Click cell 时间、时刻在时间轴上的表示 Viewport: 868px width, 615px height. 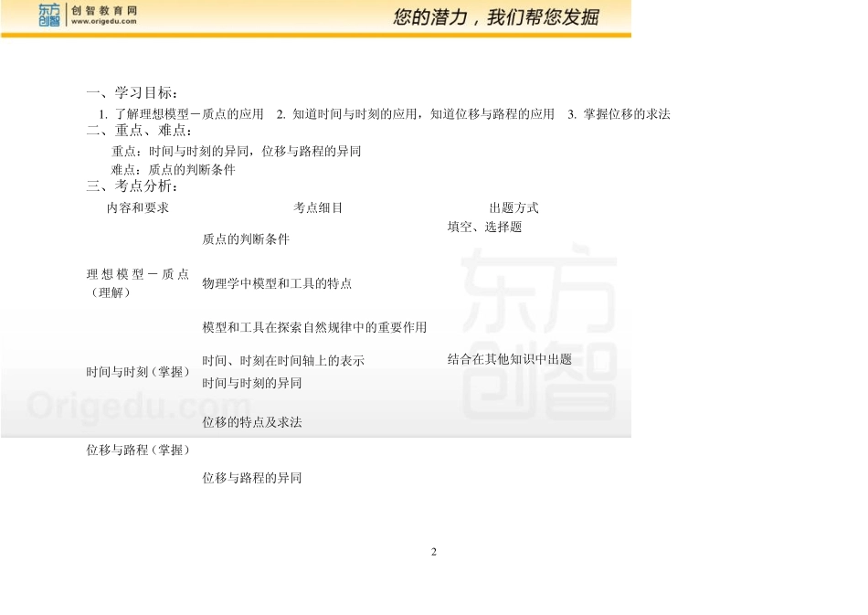(x=283, y=361)
